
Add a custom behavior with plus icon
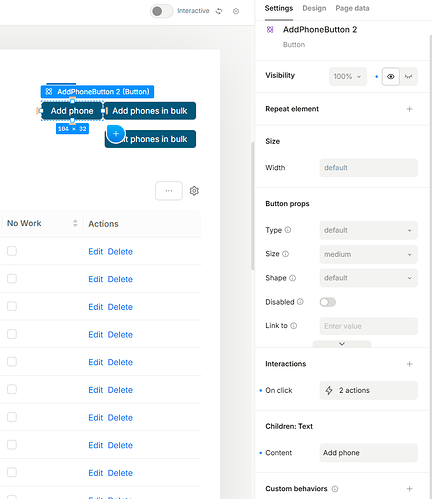point(409,489)
